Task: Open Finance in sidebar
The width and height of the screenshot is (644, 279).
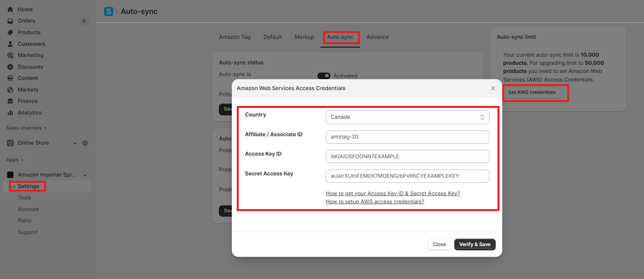Action: (x=28, y=101)
